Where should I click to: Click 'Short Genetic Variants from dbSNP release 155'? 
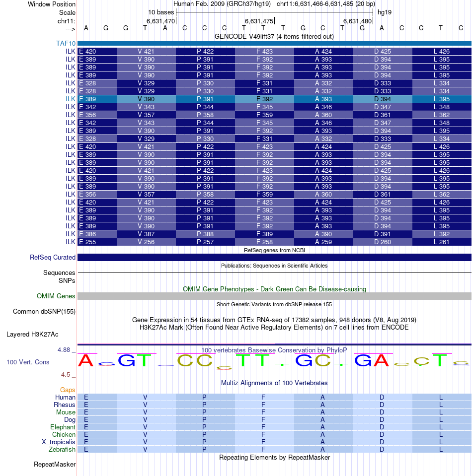click(274, 304)
